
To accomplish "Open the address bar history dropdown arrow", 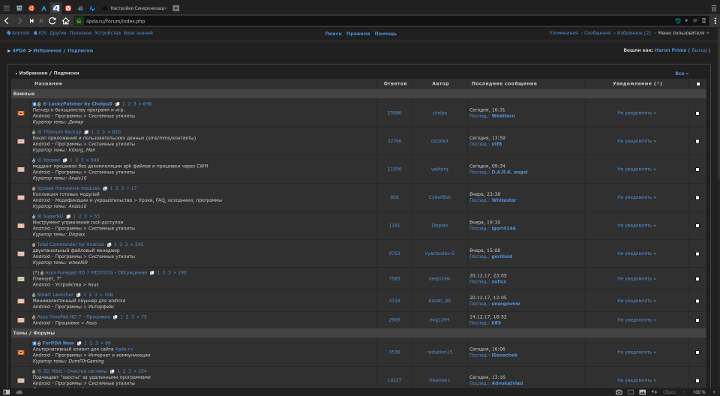I will (x=686, y=21).
